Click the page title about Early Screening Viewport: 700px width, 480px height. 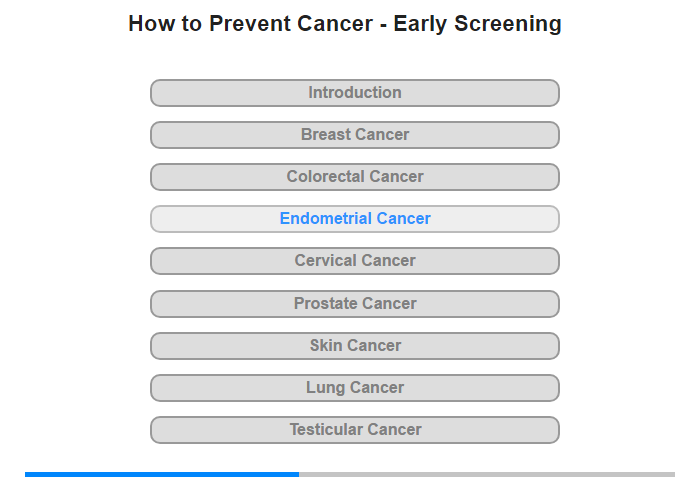(345, 24)
